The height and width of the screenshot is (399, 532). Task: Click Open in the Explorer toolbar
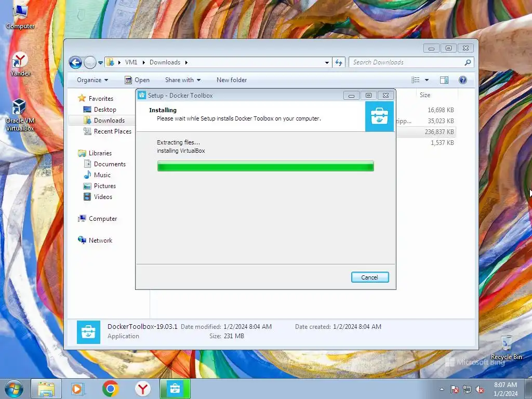coord(137,80)
